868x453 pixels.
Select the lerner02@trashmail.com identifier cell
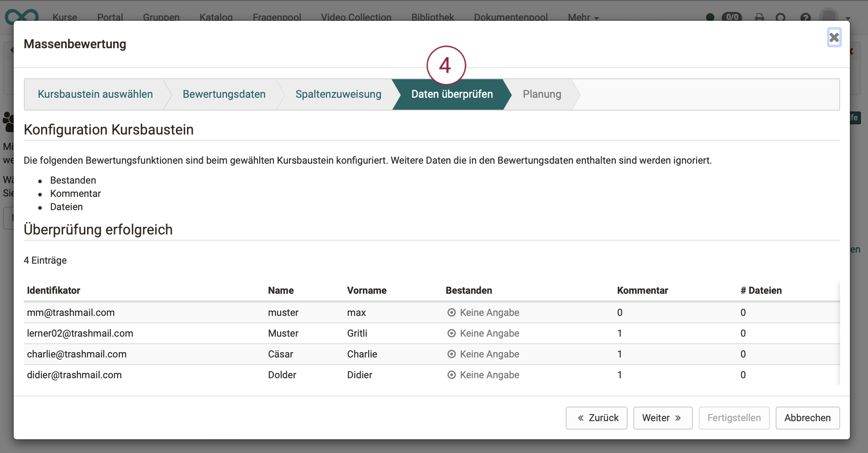[x=80, y=334]
